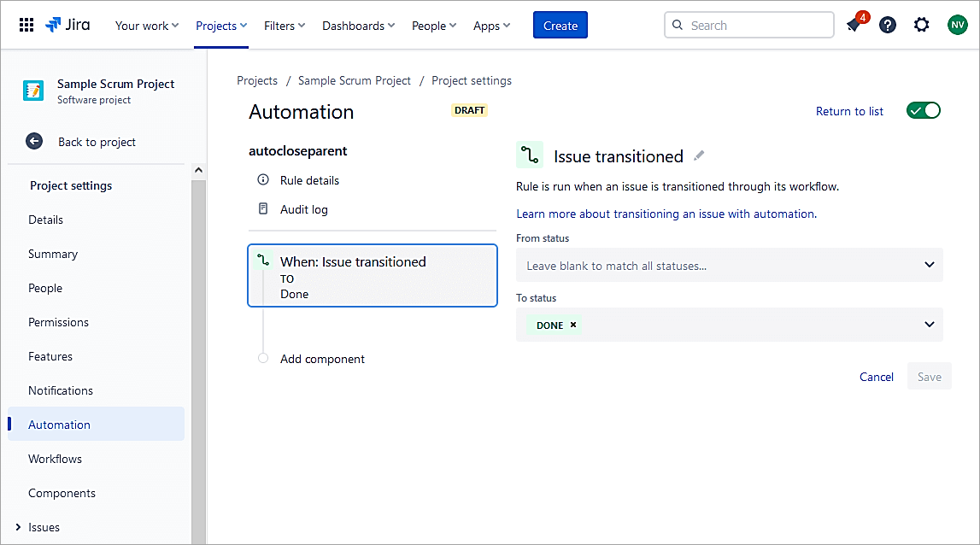This screenshot has height=545, width=980.
Task: Click the pencil icon to rename trigger
Action: [x=700, y=155]
